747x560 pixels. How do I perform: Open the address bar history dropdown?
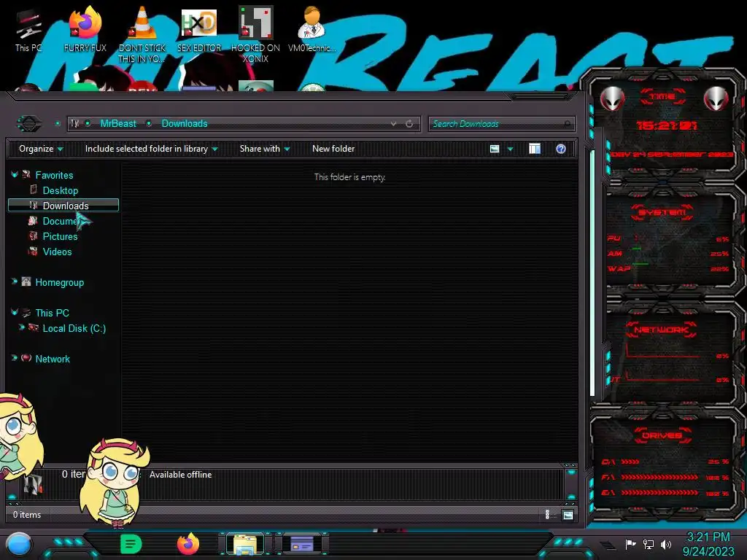pos(393,124)
